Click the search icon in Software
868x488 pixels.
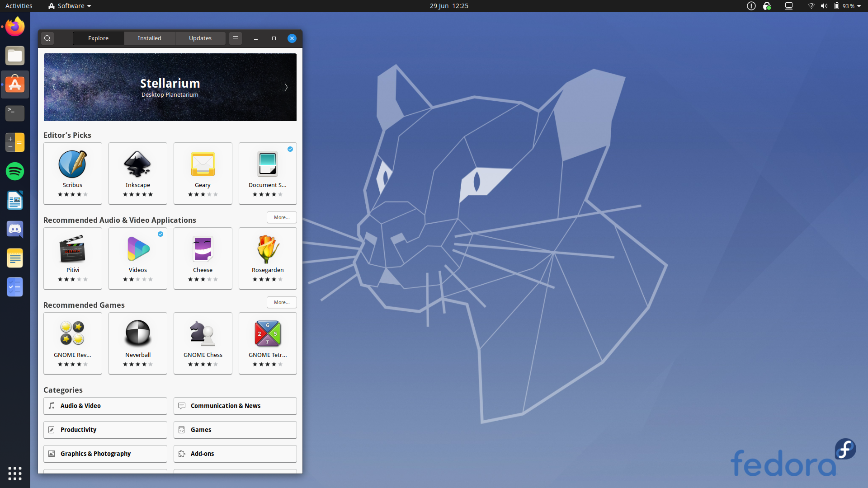(47, 38)
